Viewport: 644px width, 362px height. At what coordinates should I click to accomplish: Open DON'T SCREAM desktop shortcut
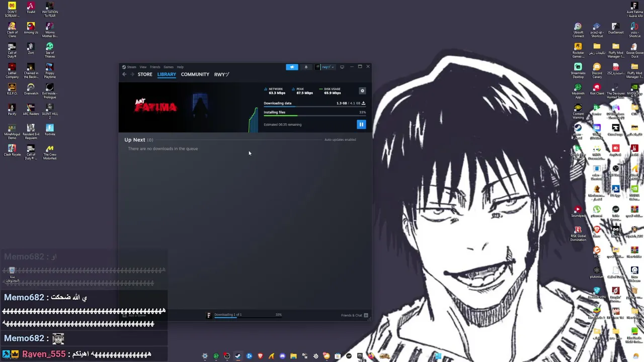(x=12, y=10)
